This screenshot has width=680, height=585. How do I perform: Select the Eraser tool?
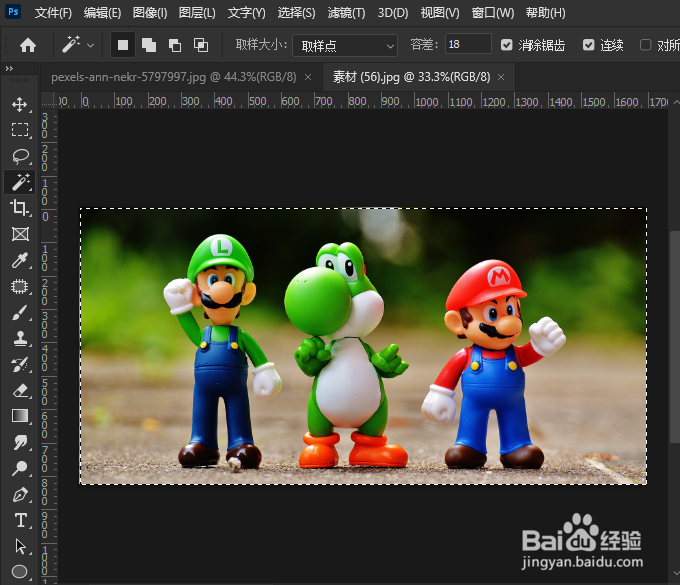(x=20, y=390)
